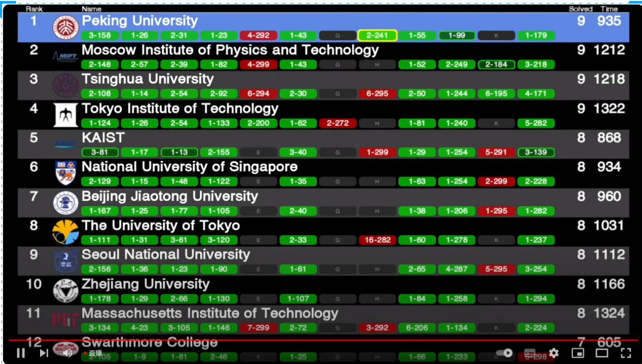Image resolution: width=642 pixels, height=364 pixels.
Task: Click the red live indicator label
Action: tap(93, 353)
